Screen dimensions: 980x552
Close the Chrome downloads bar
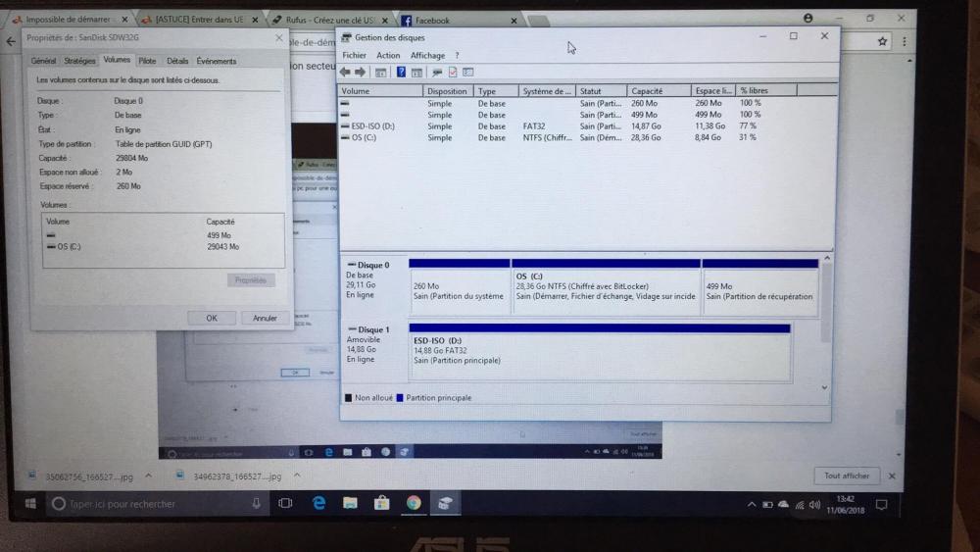pos(892,476)
